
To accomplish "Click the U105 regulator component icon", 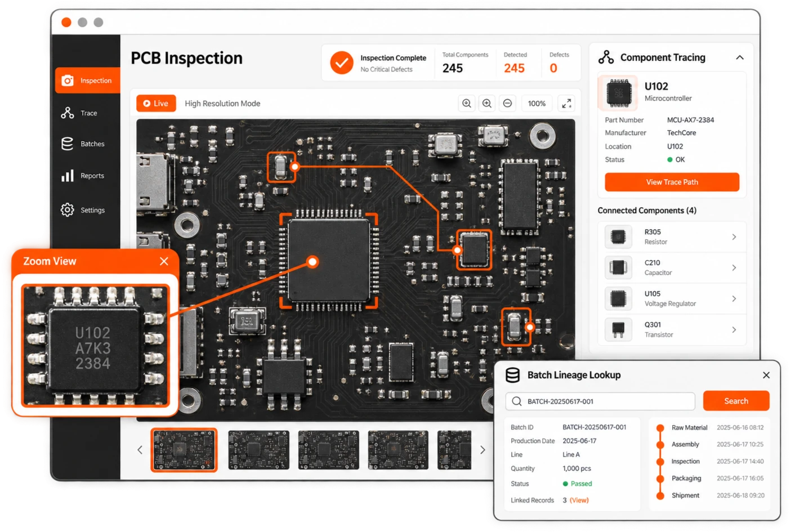I will pos(618,299).
